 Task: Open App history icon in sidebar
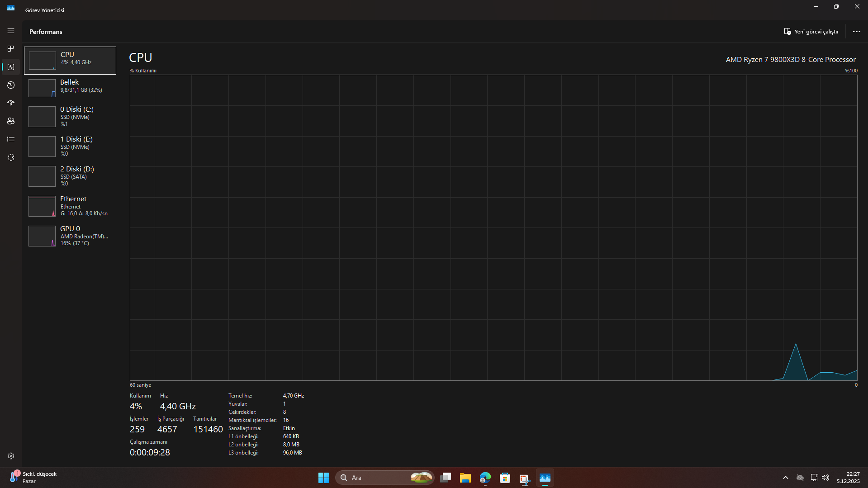[11, 85]
